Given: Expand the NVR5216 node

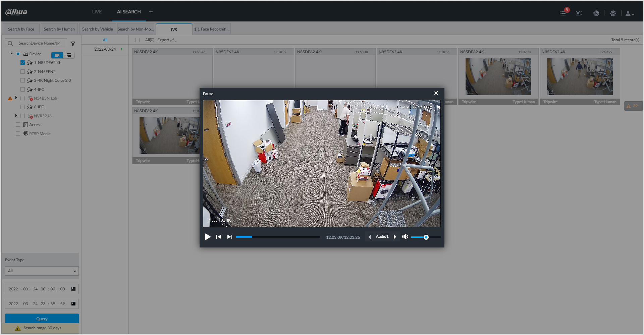Looking at the screenshot, I should [x=16, y=116].
